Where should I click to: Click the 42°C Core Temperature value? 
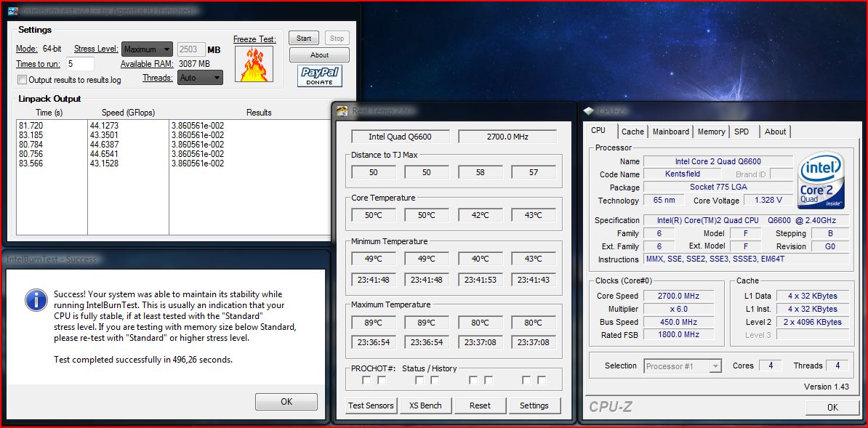pyautogui.click(x=480, y=215)
